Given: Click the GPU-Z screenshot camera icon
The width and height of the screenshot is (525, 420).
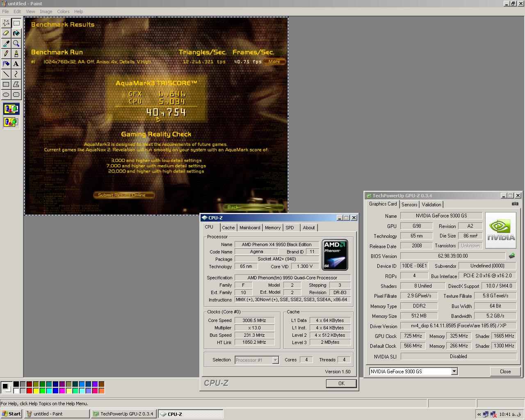Looking at the screenshot, I should coord(515,204).
